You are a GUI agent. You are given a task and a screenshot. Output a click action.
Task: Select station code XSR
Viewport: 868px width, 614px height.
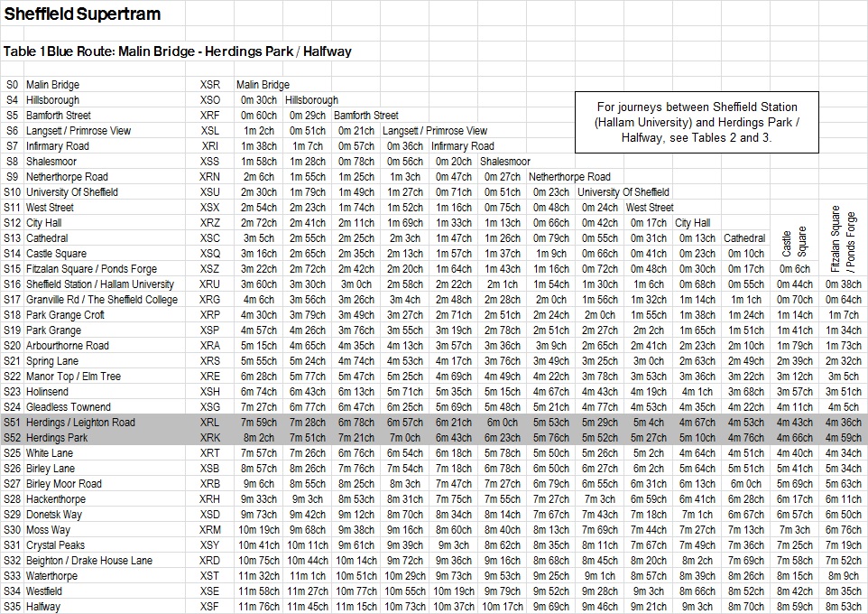(x=210, y=85)
